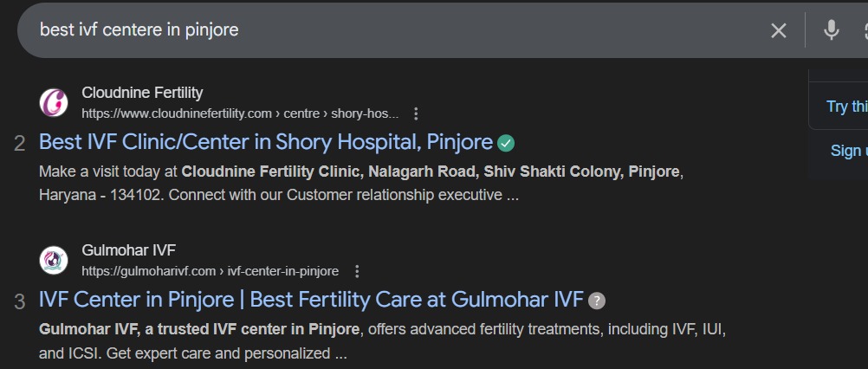Image resolution: width=868 pixels, height=369 pixels.
Task: Open 'IVF Center in Pinjore | Best Fertility Care' link
Action: click(311, 301)
